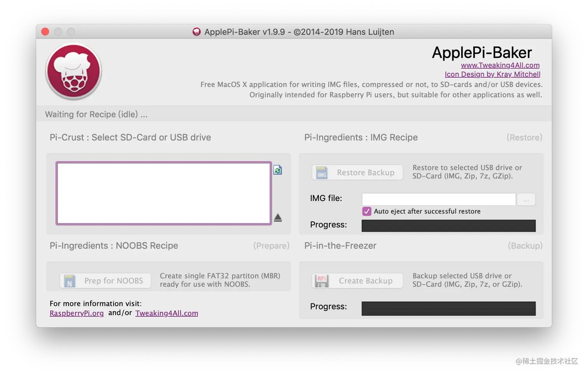Click the 'Pi-in-the-Freezer' heading
The image size is (588, 375).
[340, 246]
